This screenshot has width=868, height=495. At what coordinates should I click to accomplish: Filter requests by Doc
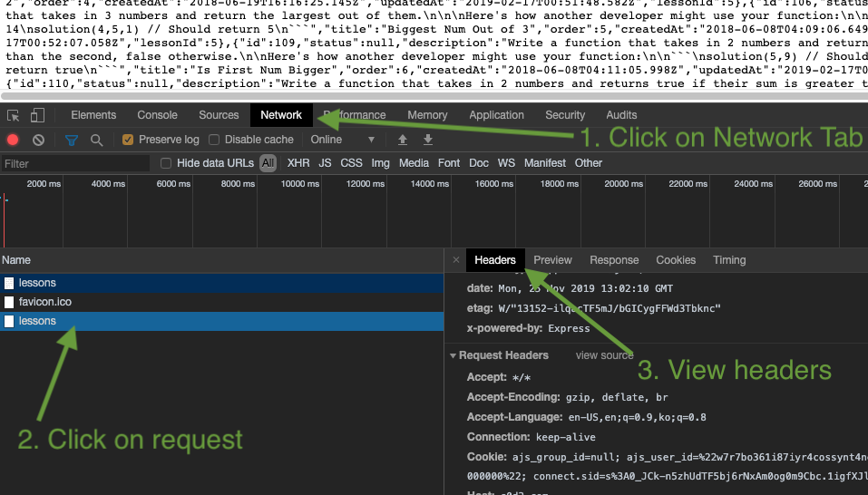(x=479, y=163)
